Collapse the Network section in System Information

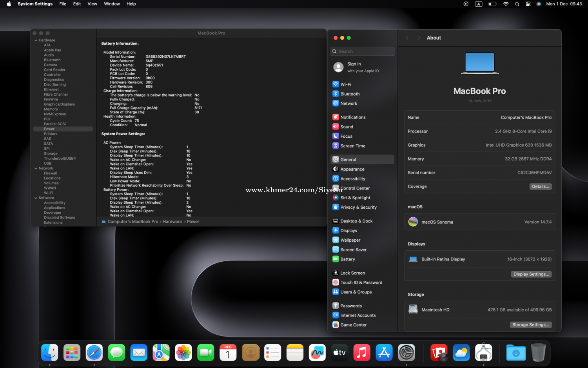click(36, 168)
